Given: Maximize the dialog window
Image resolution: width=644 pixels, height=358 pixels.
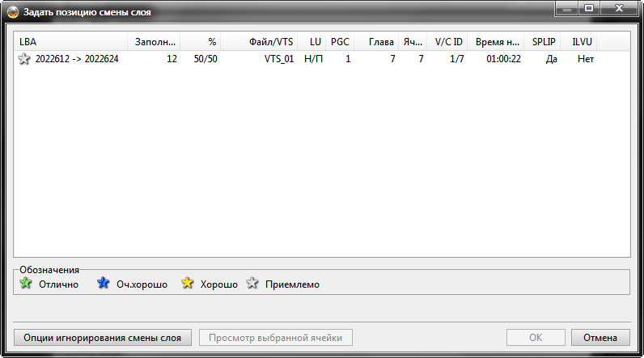Looking at the screenshot, I should pos(589,8).
